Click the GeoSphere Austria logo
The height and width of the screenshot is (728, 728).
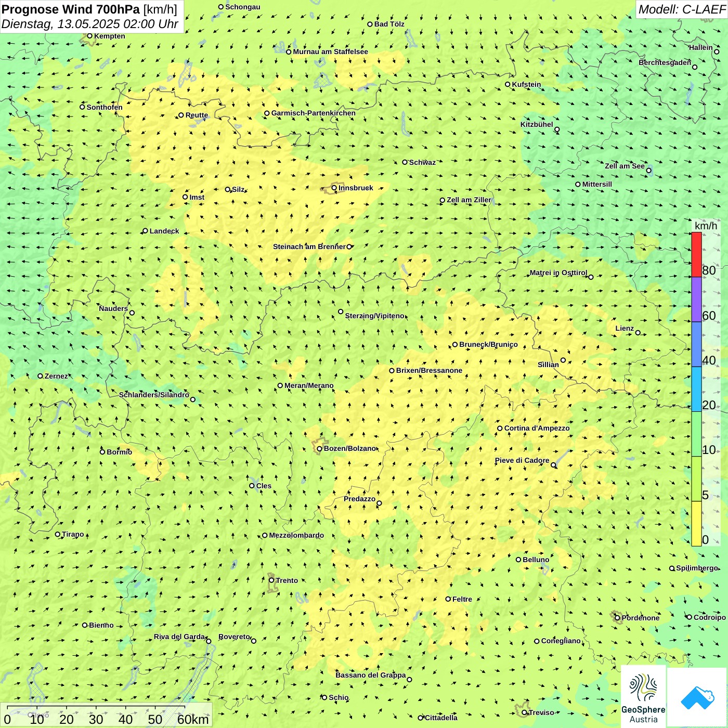point(643,696)
